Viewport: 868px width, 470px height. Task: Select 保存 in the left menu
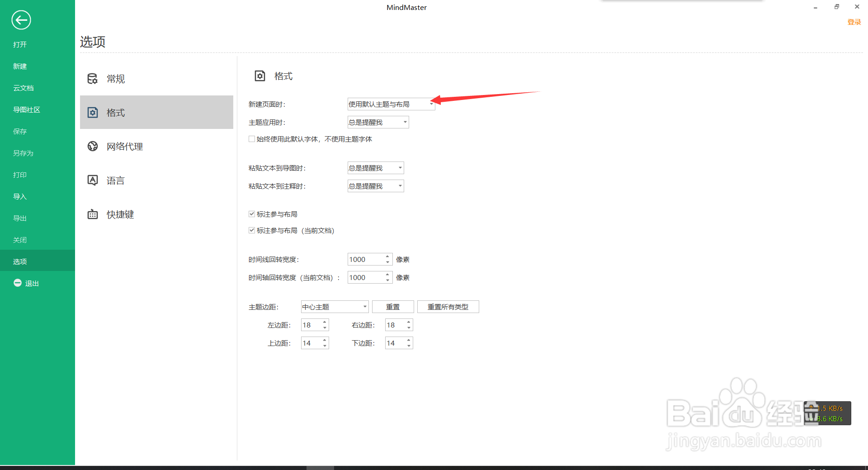pyautogui.click(x=20, y=131)
